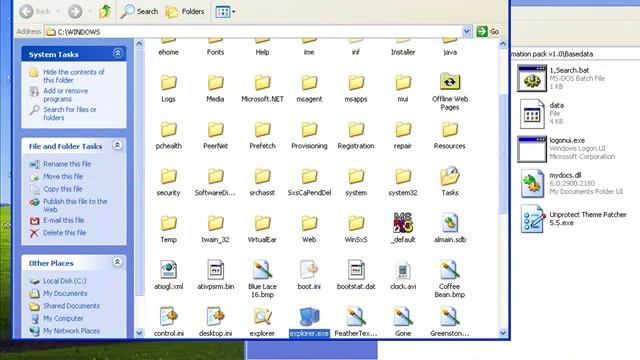Select the Resources folder

(x=450, y=135)
